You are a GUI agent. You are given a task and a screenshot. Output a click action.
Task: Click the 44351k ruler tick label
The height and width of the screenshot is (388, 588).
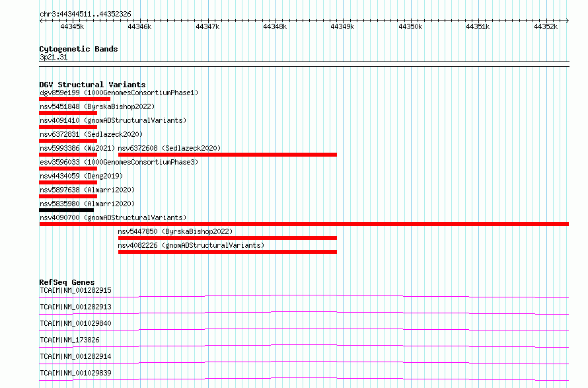(x=478, y=27)
